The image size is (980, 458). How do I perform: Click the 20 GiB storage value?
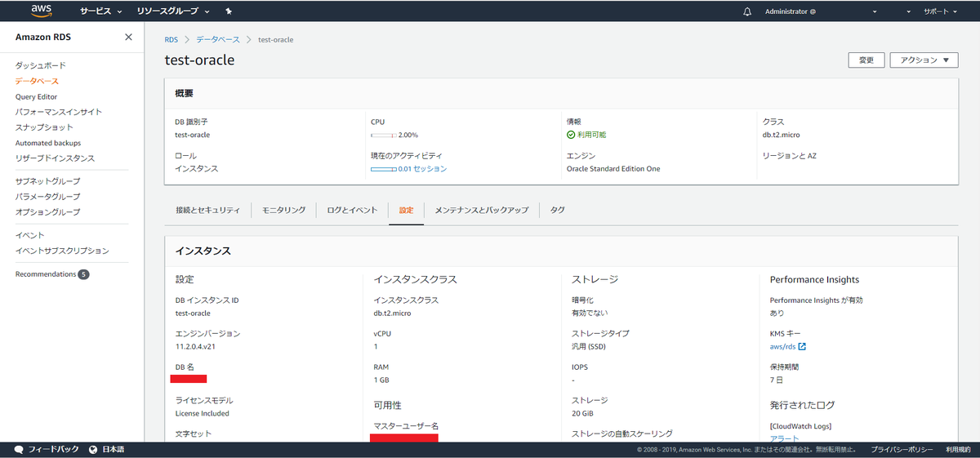point(583,413)
